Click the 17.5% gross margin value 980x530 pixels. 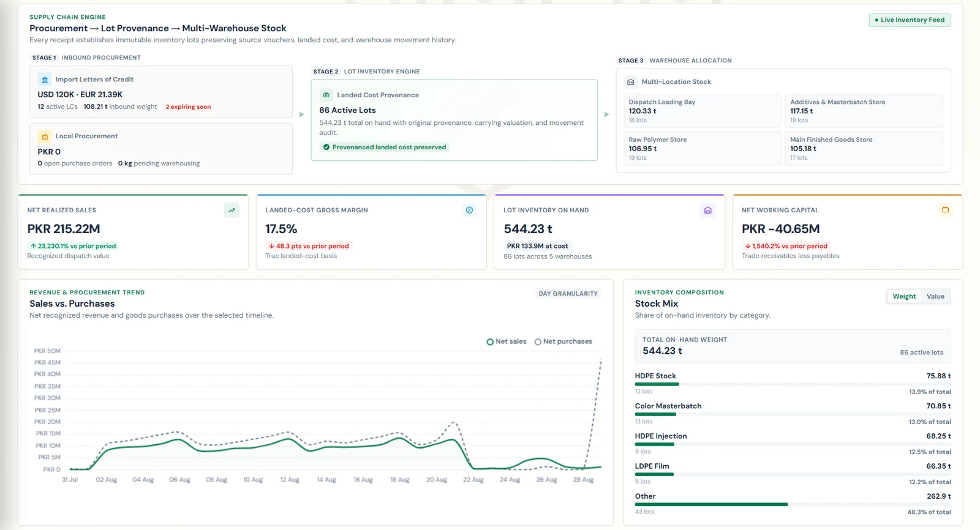[281, 229]
